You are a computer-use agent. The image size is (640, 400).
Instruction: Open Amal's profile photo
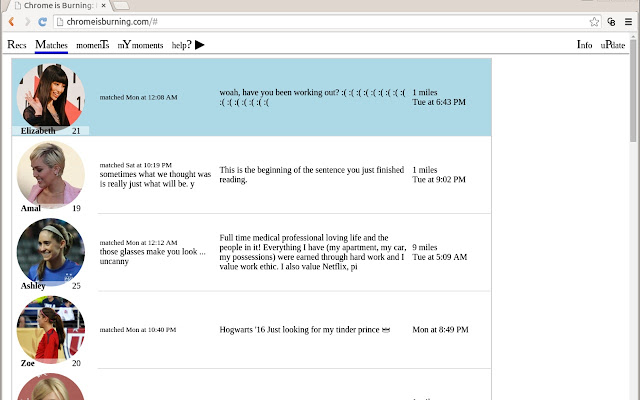pyautogui.click(x=51, y=173)
